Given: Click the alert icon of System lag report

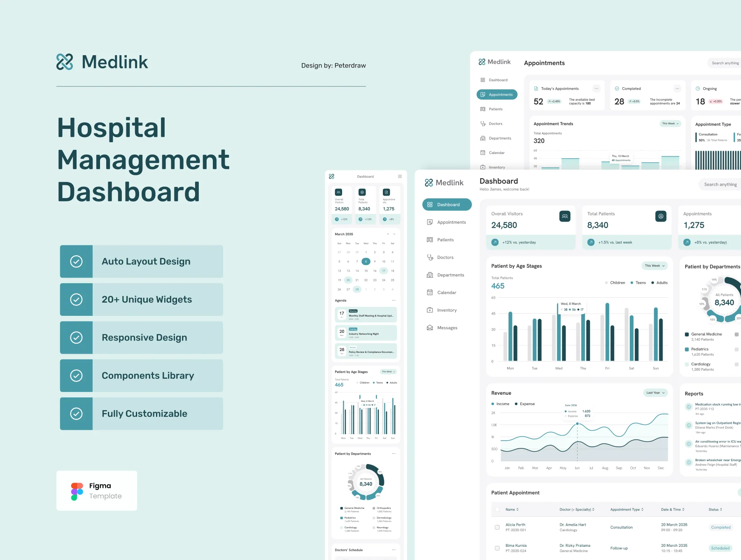Looking at the screenshot, I should (688, 425).
